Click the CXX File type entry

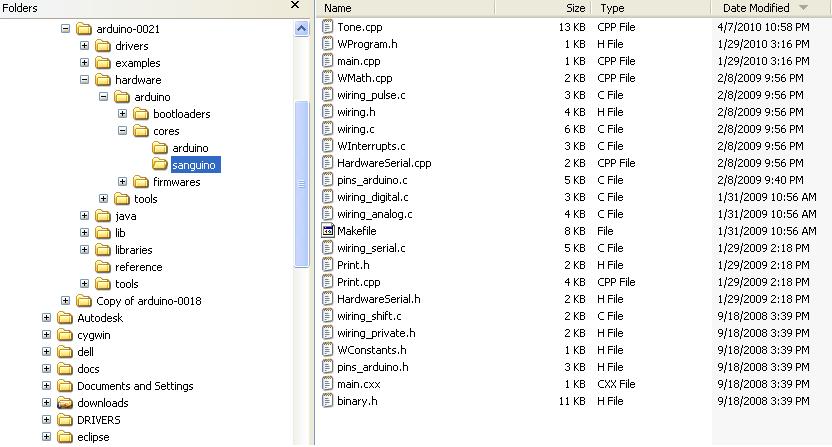coord(616,384)
